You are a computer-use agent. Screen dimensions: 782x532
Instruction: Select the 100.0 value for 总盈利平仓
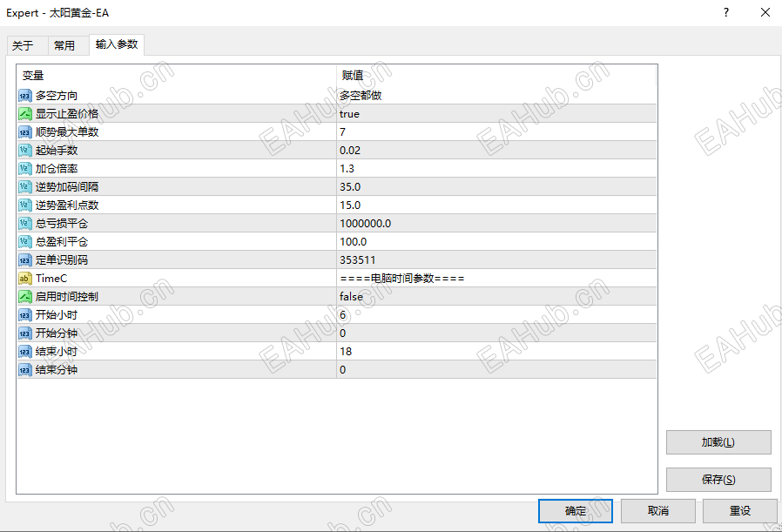click(496, 242)
